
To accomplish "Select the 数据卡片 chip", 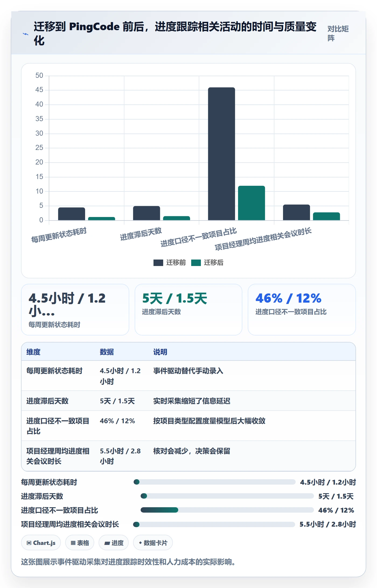I will pyautogui.click(x=153, y=543).
